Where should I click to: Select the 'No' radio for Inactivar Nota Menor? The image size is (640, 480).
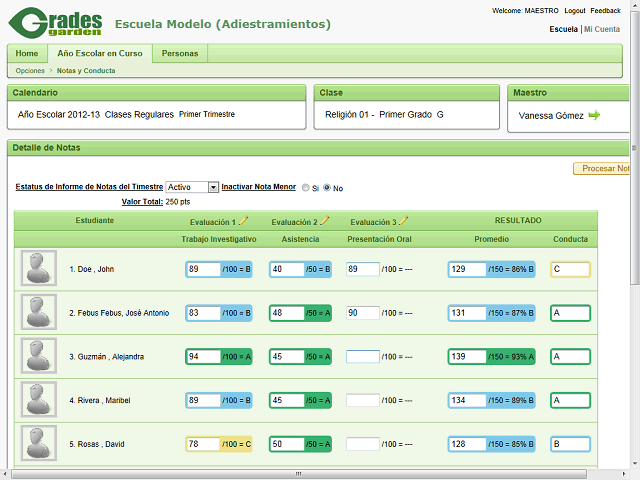pos(326,188)
